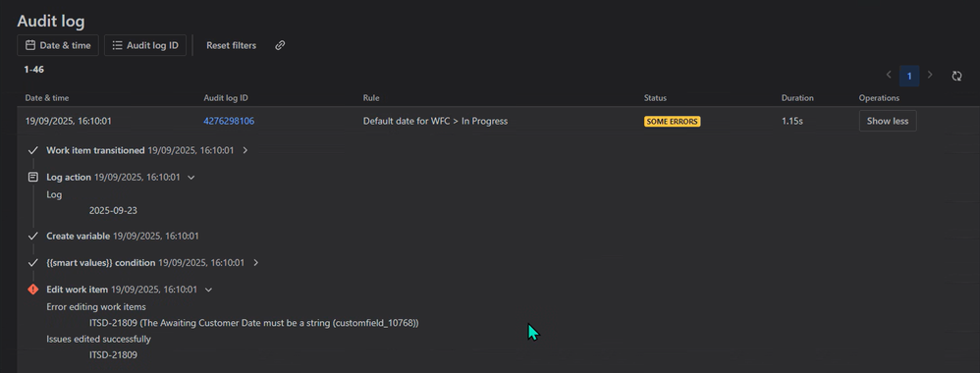Screen dimensions: 980x373
Task: Click the Log action note icon
Action: click(33, 178)
